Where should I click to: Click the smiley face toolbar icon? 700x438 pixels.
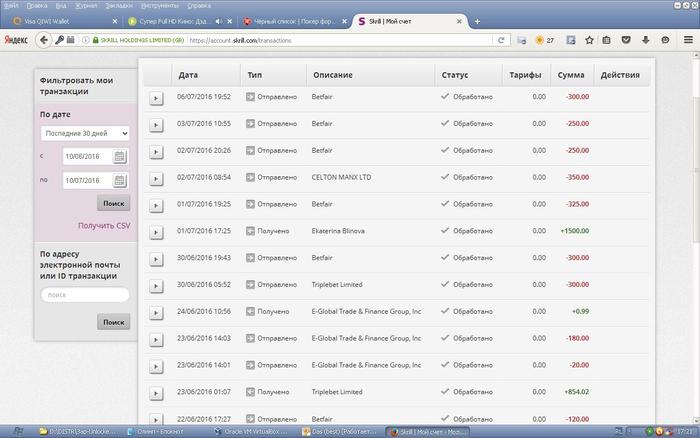(x=665, y=40)
